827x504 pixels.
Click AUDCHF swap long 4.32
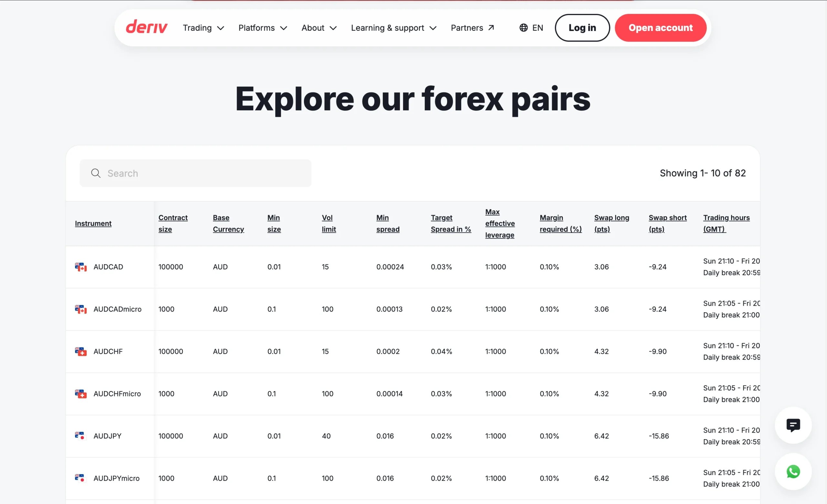[x=601, y=351]
